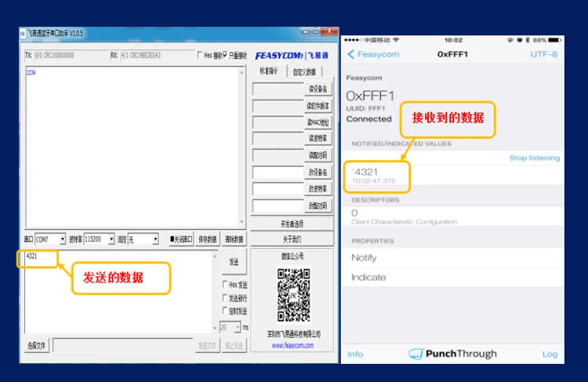Screen dimensions: 588x382
Task: Click the file path field beside 选择文件
Action: (x=123, y=345)
